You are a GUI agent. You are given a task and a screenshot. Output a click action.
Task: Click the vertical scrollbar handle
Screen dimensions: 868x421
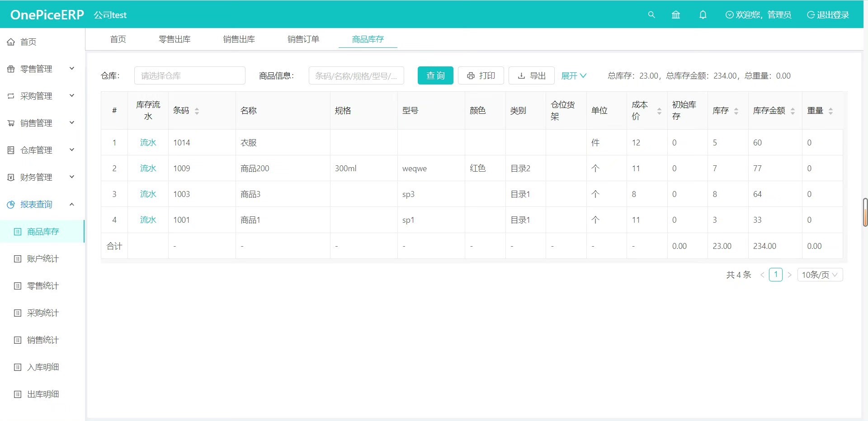click(x=865, y=212)
